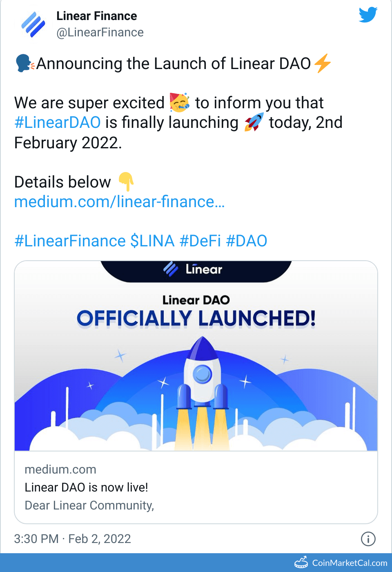Viewport: 392px width, 572px height.
Task: Click the 3:30 PM Feb 2, 2022 timestamp
Action: coord(72,539)
